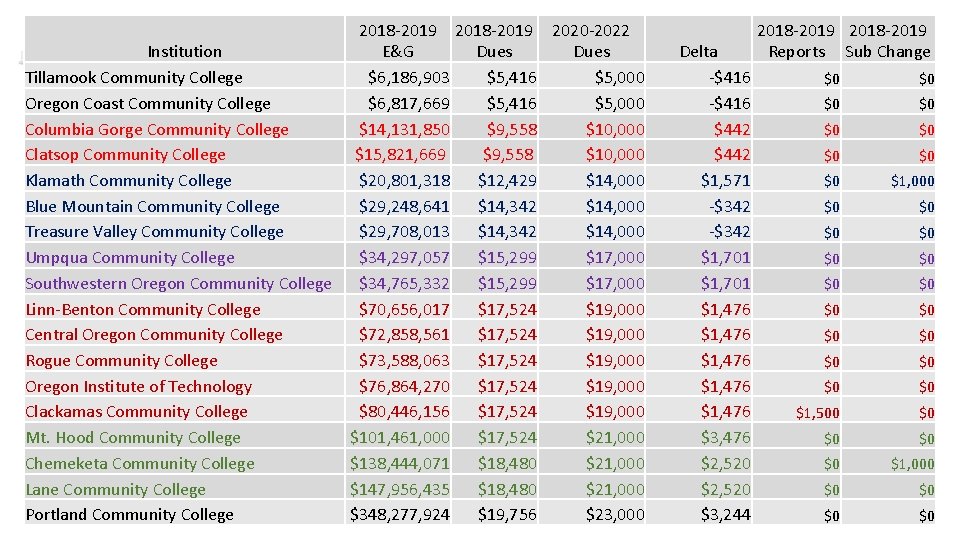Select Umpqua Community College cell
960x540 pixels.
pos(130,258)
